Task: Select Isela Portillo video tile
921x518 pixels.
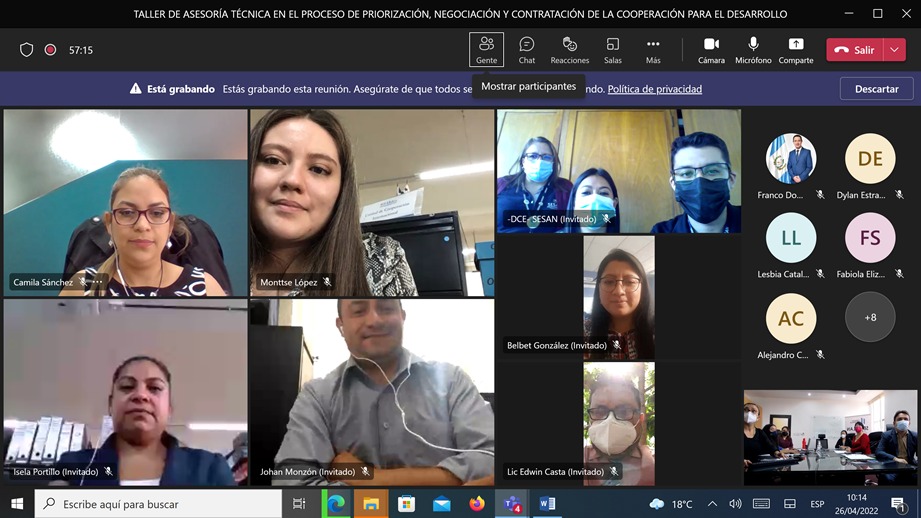Action: 126,392
